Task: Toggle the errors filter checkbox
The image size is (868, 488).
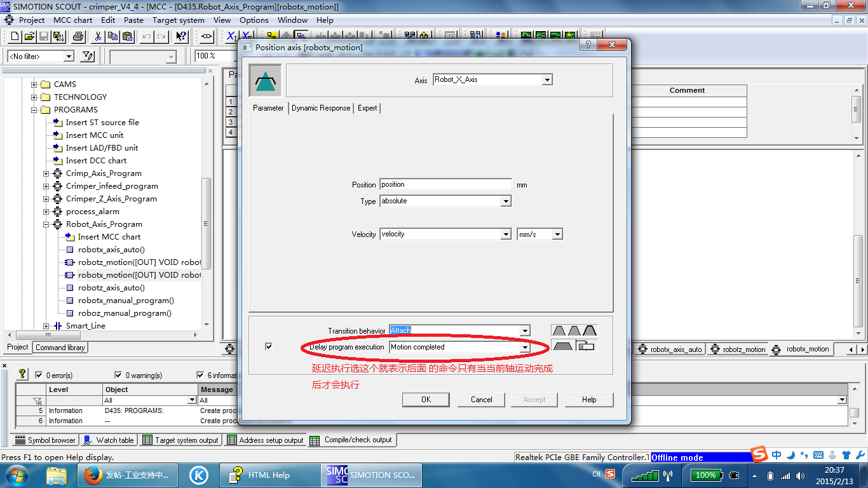Action: [39, 375]
